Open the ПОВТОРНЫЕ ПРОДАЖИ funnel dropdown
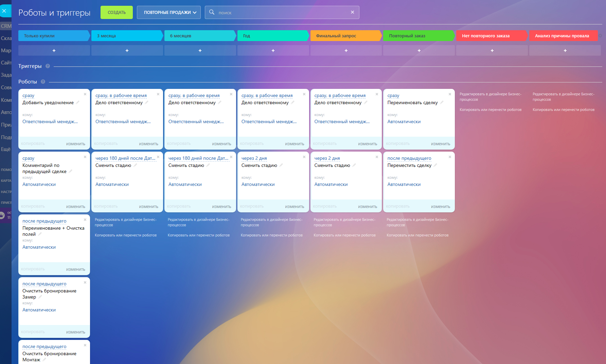 (168, 12)
